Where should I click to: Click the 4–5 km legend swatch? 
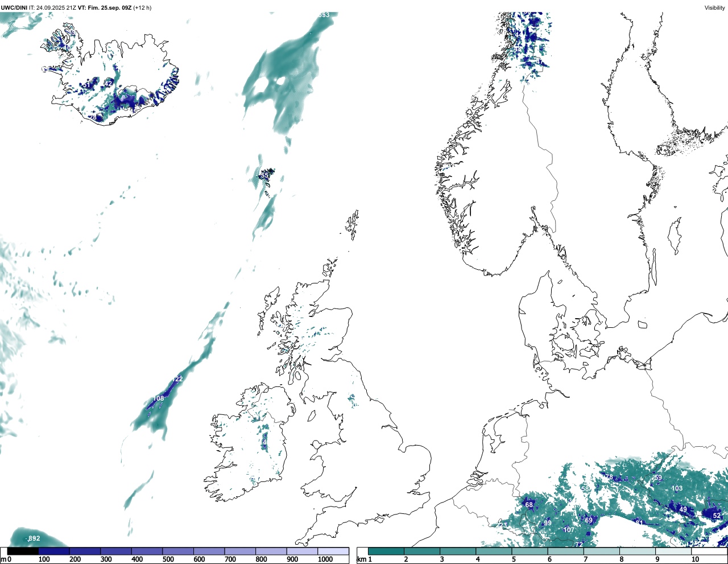coord(494,551)
